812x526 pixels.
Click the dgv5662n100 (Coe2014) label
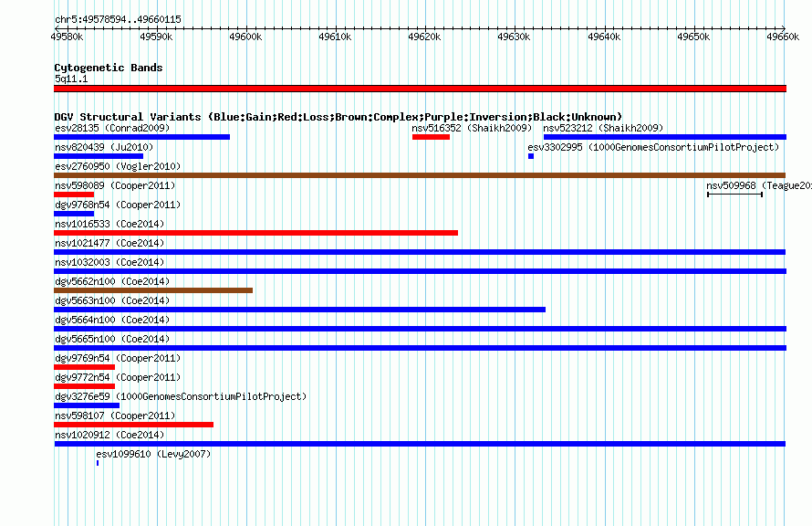click(x=112, y=281)
